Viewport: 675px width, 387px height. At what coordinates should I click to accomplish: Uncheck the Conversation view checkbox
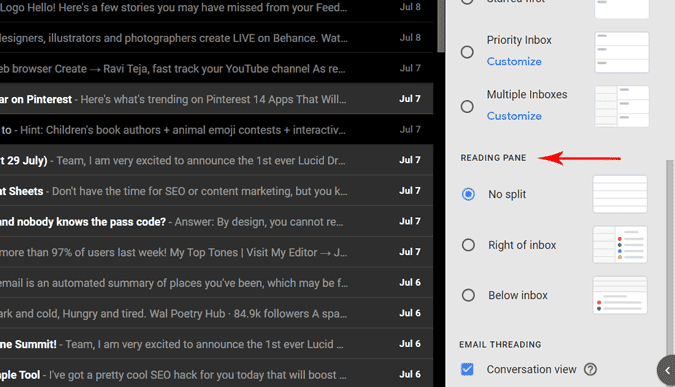(467, 369)
